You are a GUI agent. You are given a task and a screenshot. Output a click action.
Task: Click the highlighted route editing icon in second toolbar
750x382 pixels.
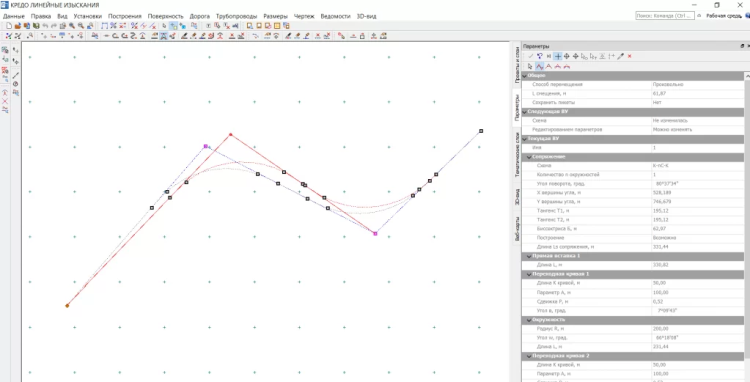[x=163, y=35]
